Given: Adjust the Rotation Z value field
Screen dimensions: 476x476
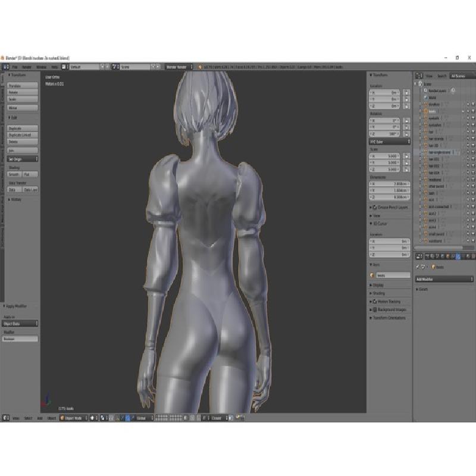Looking at the screenshot, I should (384, 134).
